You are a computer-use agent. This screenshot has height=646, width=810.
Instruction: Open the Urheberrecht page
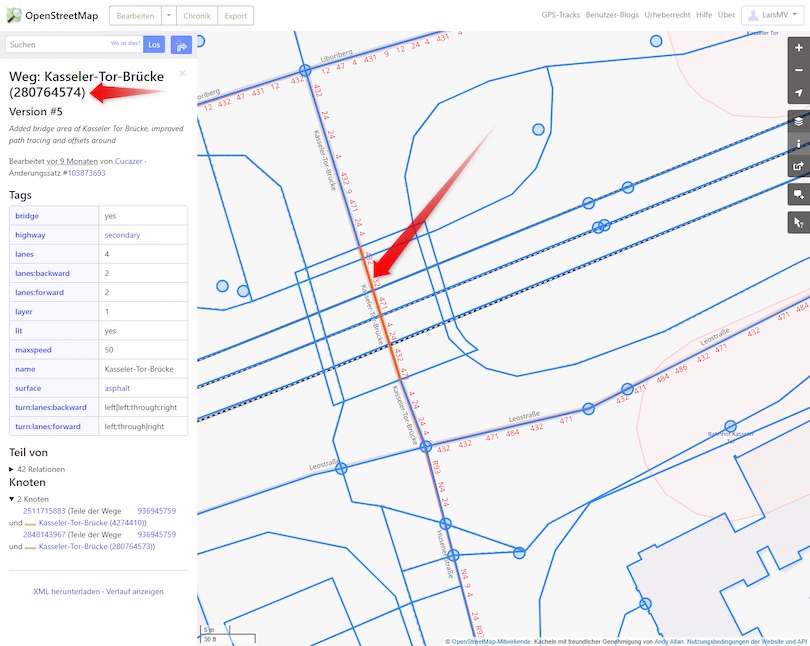(x=667, y=15)
